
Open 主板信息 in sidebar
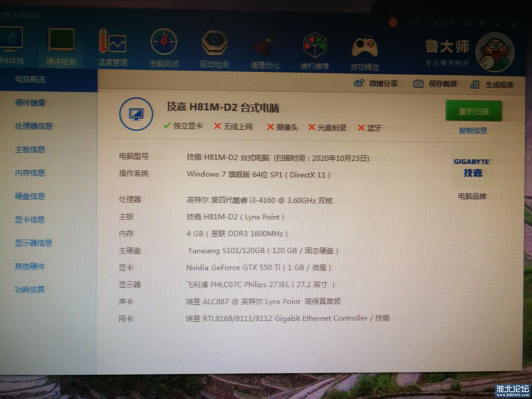pos(30,149)
